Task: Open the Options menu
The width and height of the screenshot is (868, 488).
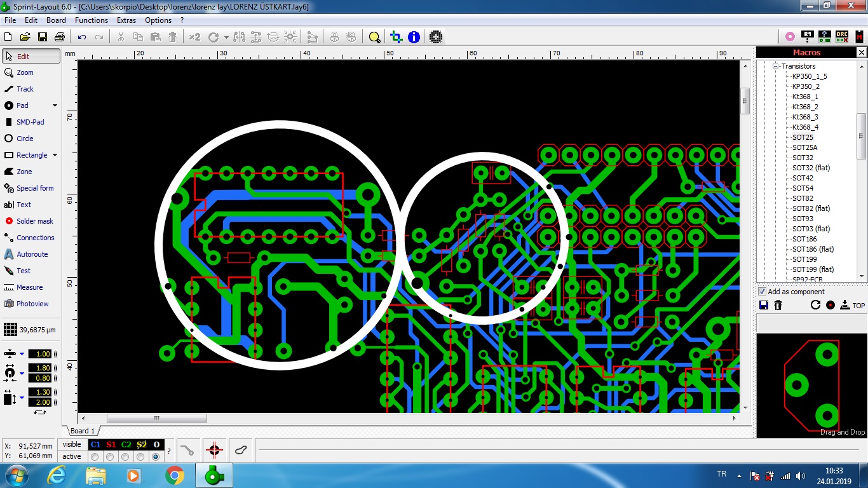Action: (x=158, y=20)
